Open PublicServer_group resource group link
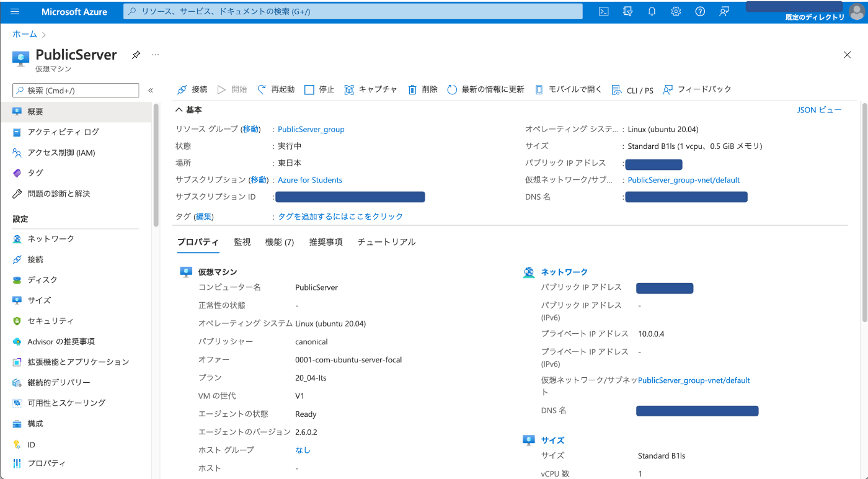 [x=311, y=130]
